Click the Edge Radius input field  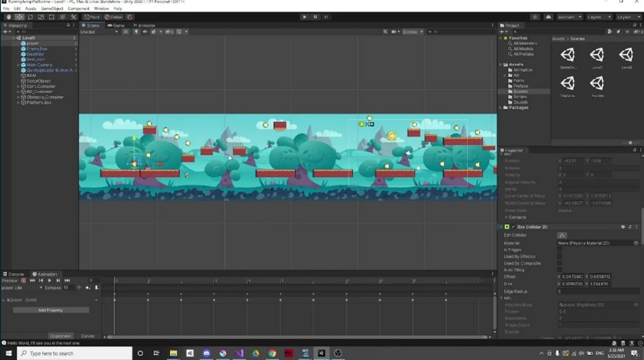click(599, 291)
